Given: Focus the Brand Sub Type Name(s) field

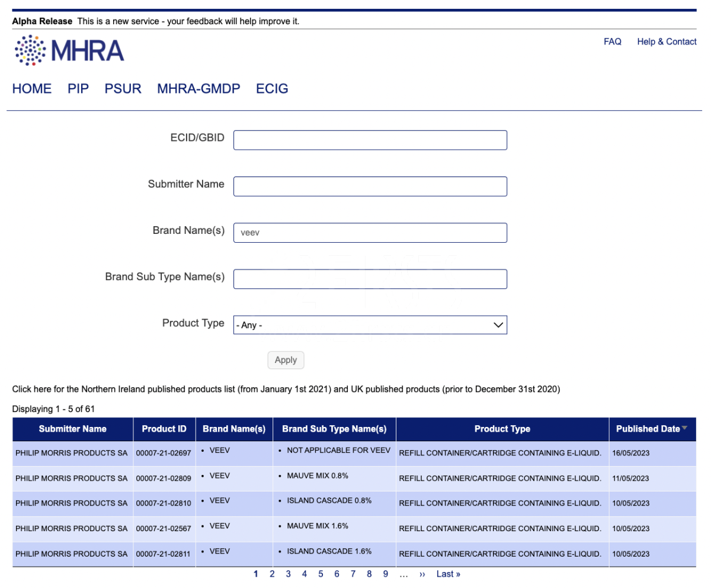Looking at the screenshot, I should coord(370,279).
